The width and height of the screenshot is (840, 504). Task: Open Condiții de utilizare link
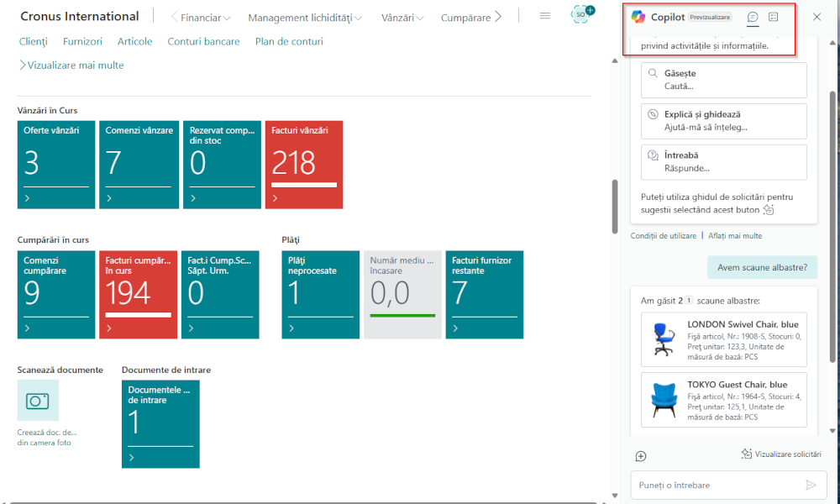(x=664, y=236)
